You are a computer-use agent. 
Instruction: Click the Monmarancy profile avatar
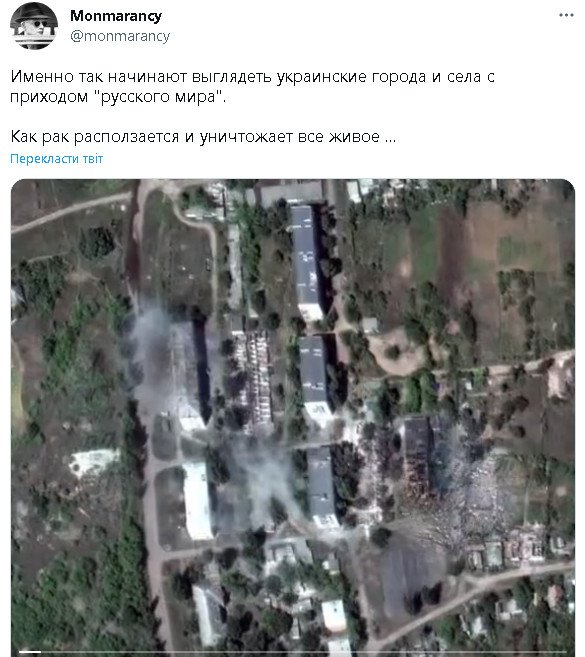(34, 26)
